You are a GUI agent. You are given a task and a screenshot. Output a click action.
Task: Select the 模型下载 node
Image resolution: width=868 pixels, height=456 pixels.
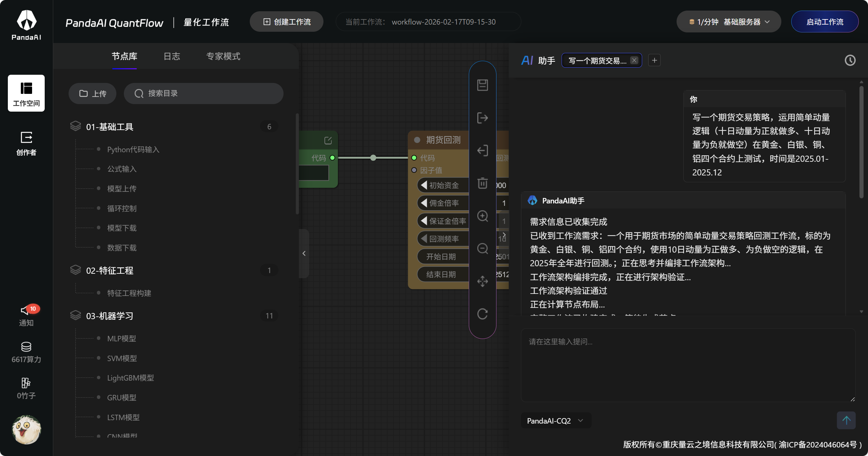(x=122, y=228)
